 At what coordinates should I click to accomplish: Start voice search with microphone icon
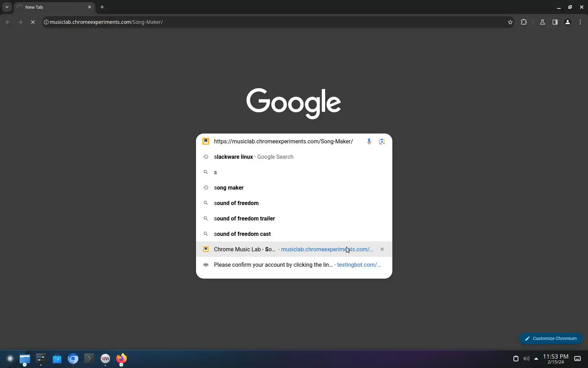[x=369, y=141]
